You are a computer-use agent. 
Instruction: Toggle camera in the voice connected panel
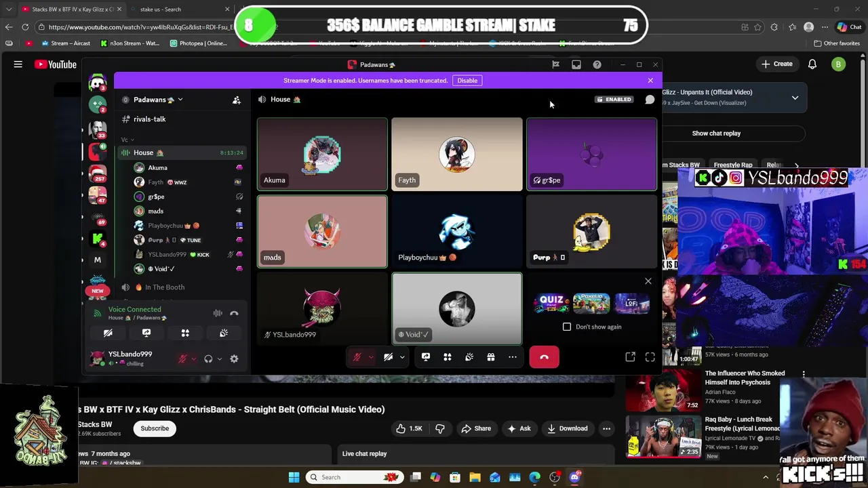tap(108, 333)
